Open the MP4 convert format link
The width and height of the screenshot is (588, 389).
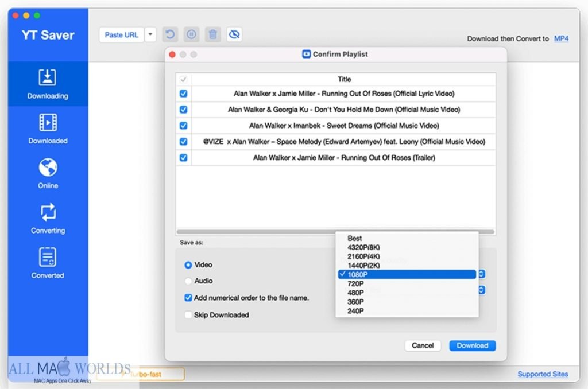[561, 38]
